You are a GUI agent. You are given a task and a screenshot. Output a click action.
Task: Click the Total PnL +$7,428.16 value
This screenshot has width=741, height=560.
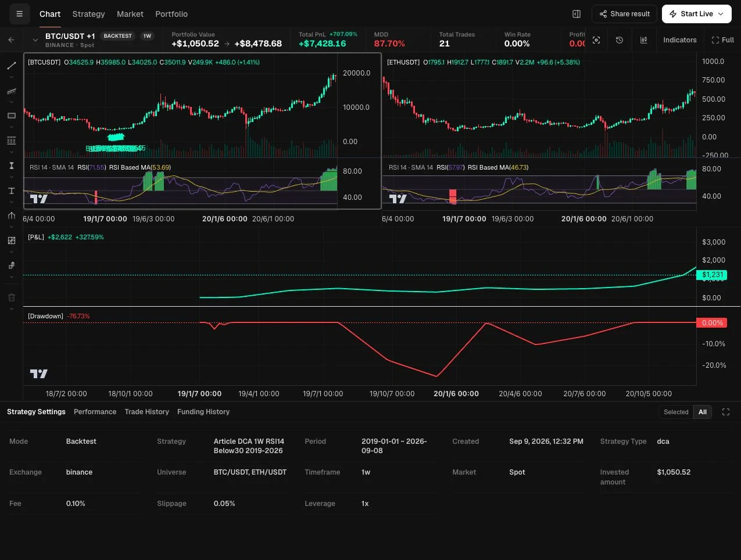tap(322, 44)
